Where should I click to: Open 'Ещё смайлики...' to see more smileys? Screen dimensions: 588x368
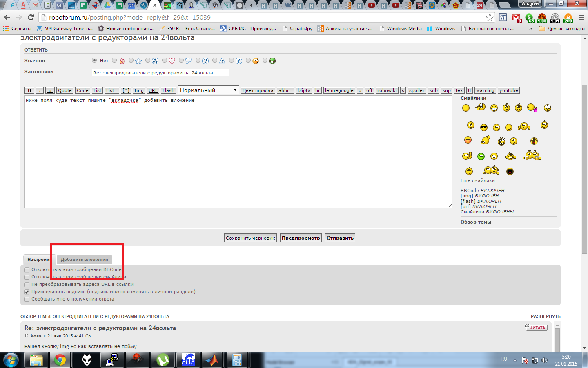tap(479, 180)
